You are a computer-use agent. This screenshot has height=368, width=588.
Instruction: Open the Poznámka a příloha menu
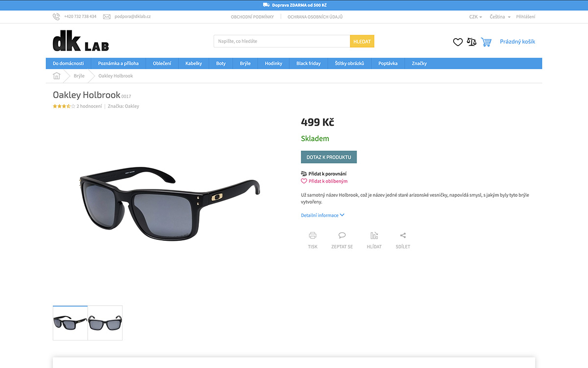tap(118, 63)
